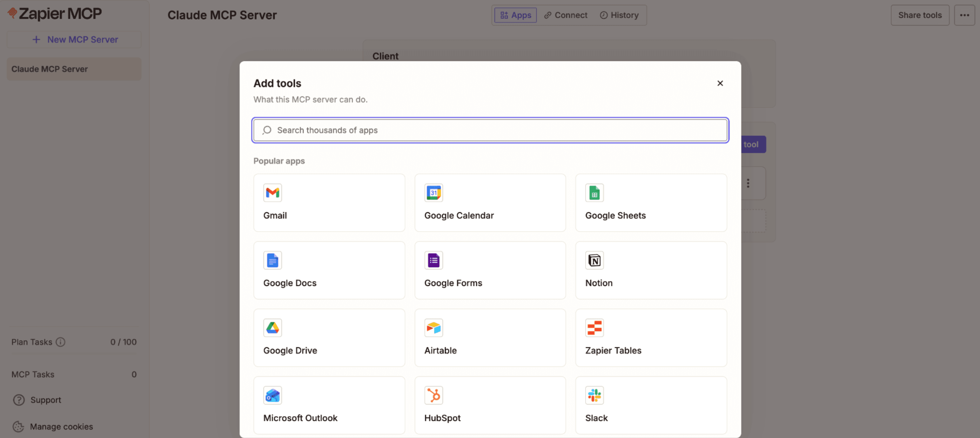Click the Plan Tasks label
The width and height of the screenshot is (980, 438).
31,342
